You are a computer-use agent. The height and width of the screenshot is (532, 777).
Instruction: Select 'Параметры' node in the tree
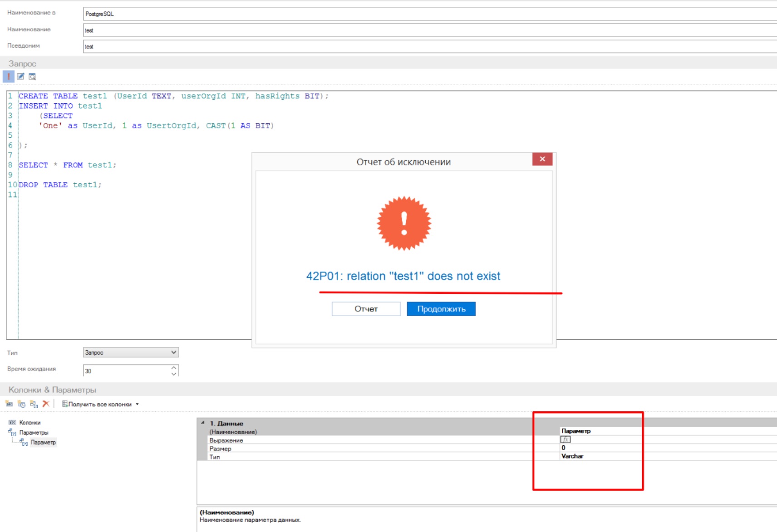tap(34, 433)
